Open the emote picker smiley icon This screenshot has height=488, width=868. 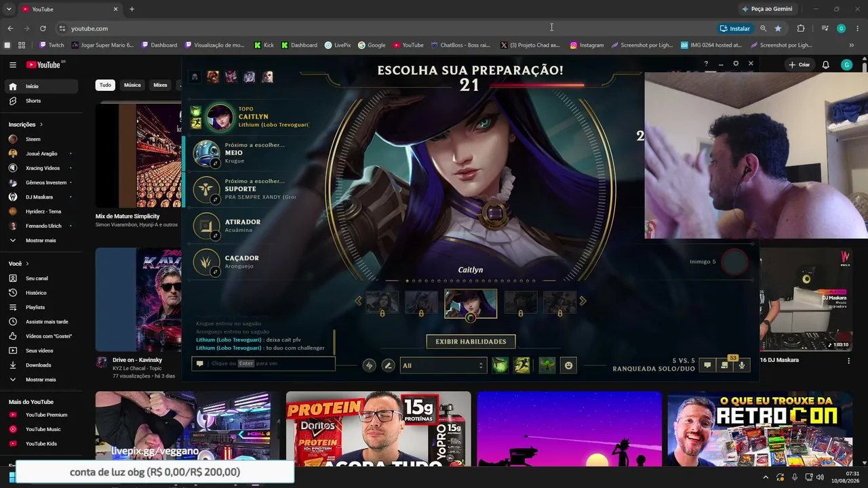click(x=568, y=365)
